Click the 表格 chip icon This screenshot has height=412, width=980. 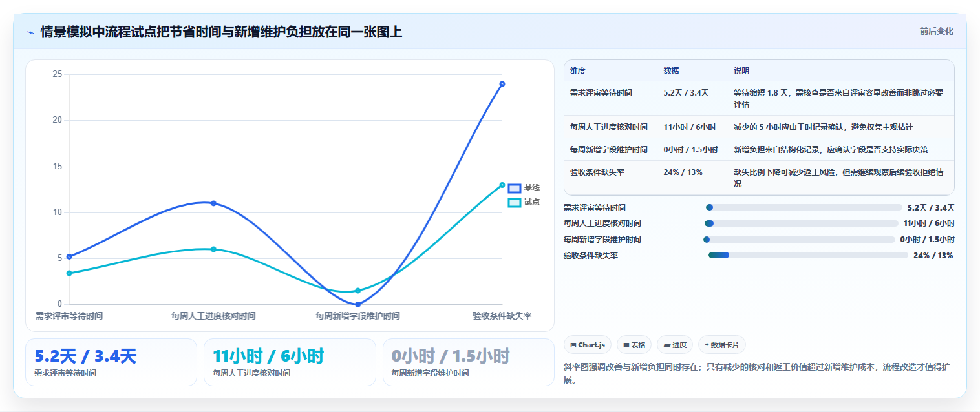pos(626,345)
